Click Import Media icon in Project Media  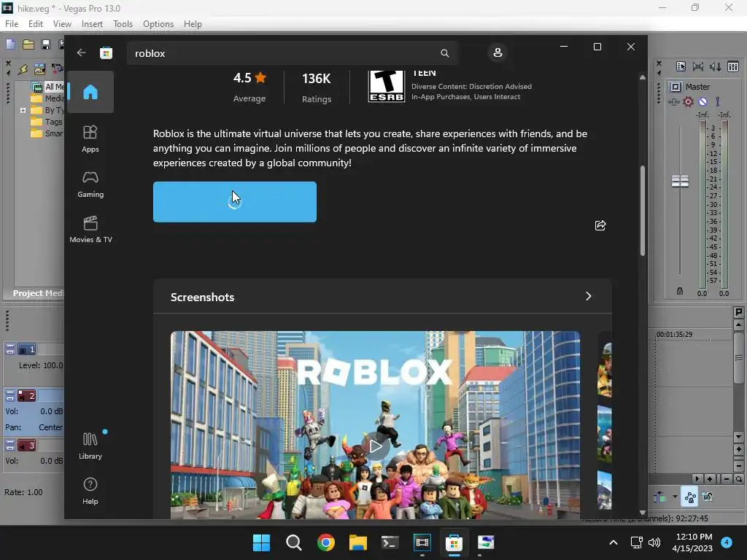[x=39, y=69]
